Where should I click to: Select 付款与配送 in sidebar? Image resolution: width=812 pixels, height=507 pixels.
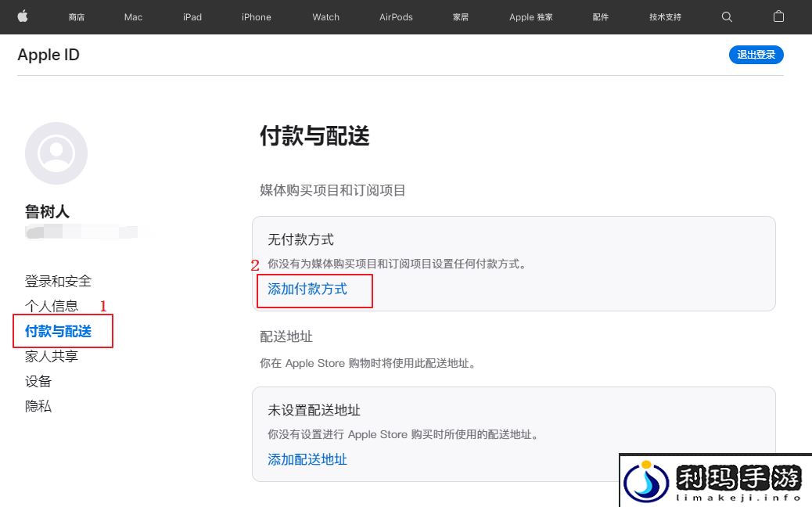[x=58, y=331]
